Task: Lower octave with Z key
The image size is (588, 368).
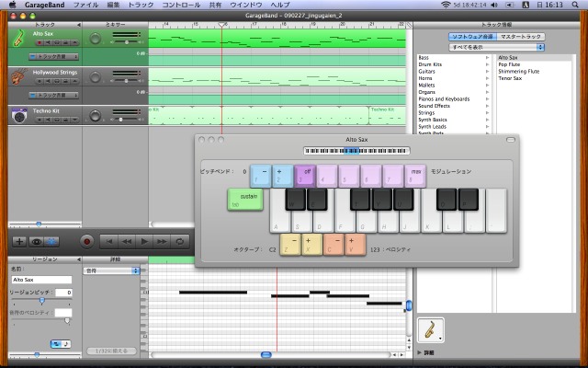Action: pos(290,245)
